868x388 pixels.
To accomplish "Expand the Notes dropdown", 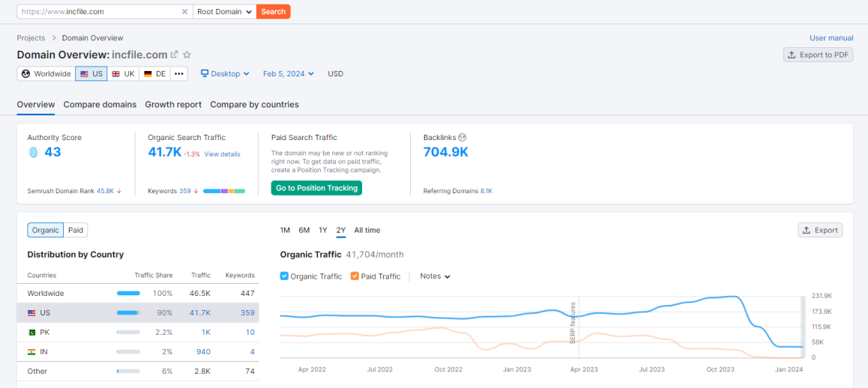I will (435, 276).
